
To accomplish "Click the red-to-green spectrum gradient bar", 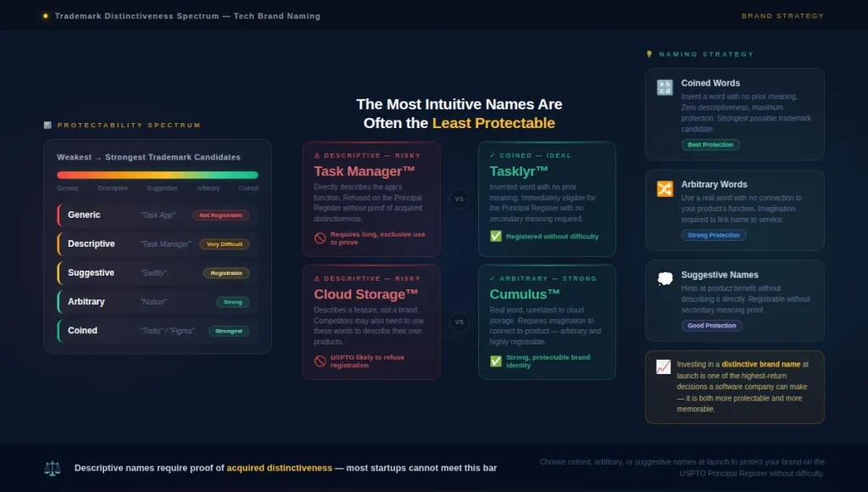I will [157, 175].
